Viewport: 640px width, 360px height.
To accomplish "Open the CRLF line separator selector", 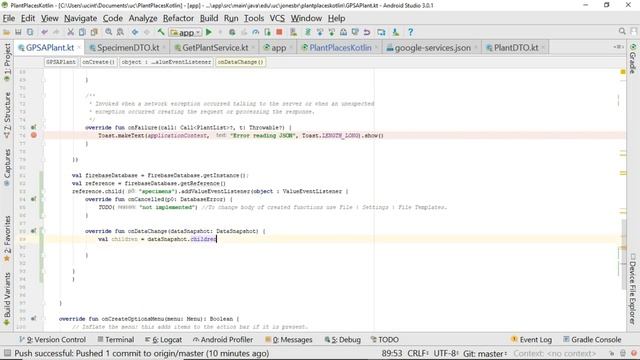I will point(418,353).
